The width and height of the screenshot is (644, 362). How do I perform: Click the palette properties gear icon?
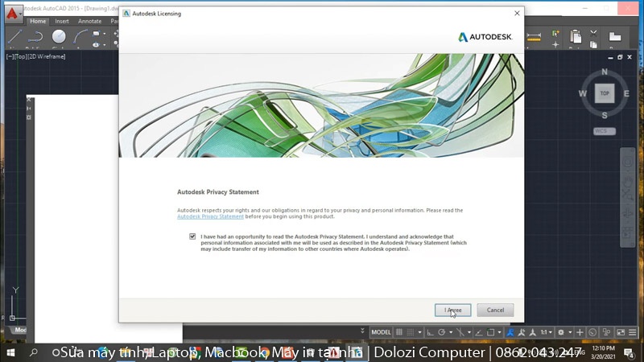[29, 117]
